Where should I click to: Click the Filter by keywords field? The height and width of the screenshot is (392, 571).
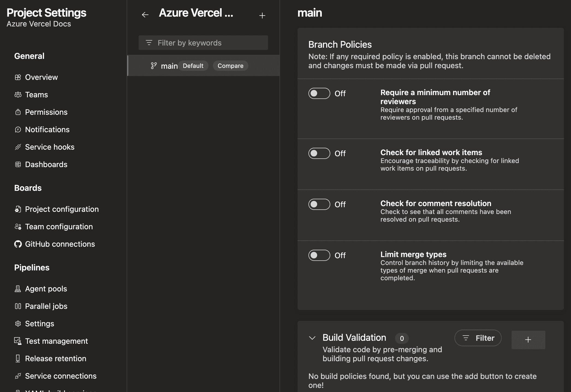[203, 43]
